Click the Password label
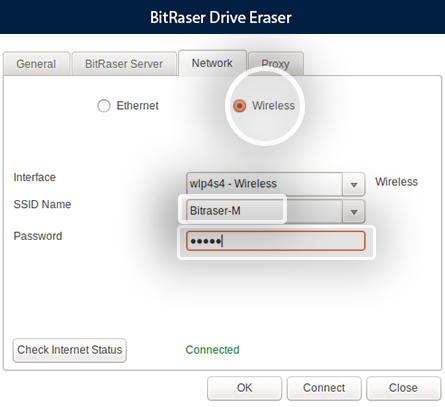 (x=38, y=236)
